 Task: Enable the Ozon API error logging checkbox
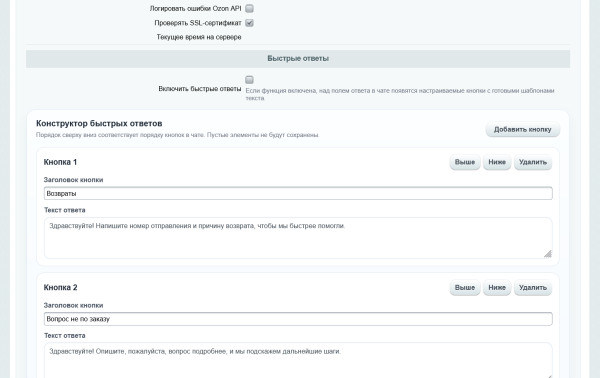(x=249, y=8)
